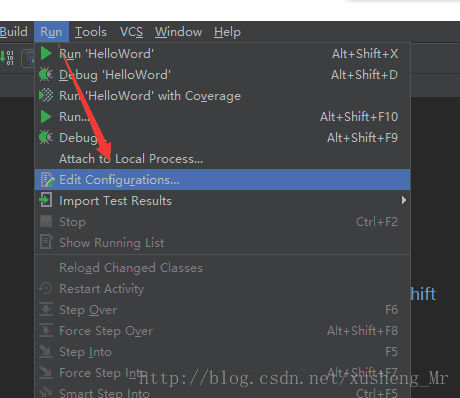460x398 pixels.
Task: Click green play icon beside Run 'HelloWord'
Action: click(46, 53)
